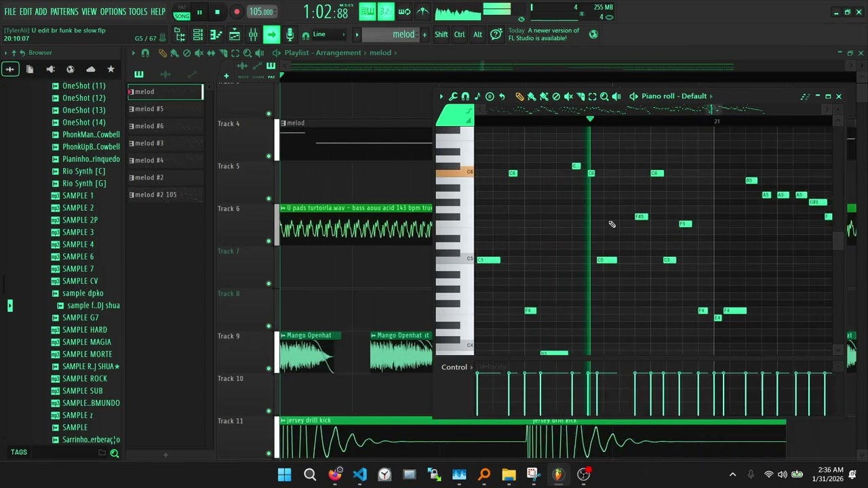Select the Zoom tool in the Playlist

click(248, 53)
